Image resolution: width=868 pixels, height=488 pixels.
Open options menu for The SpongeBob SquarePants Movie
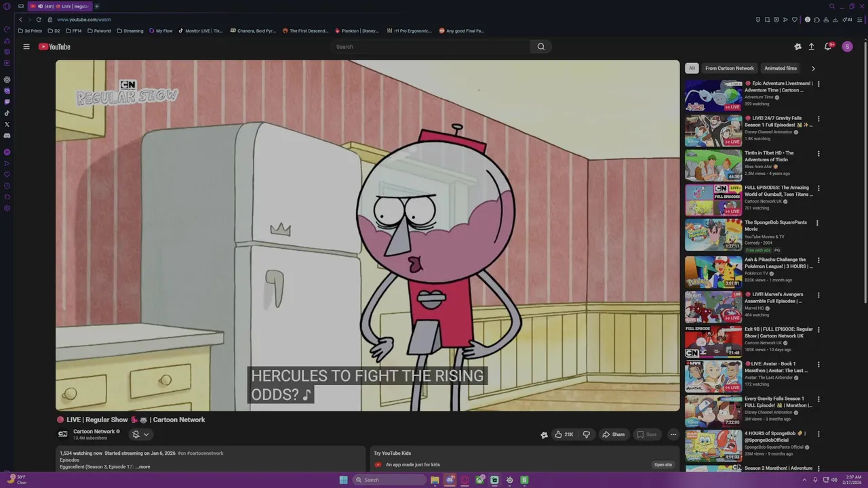[817, 223]
